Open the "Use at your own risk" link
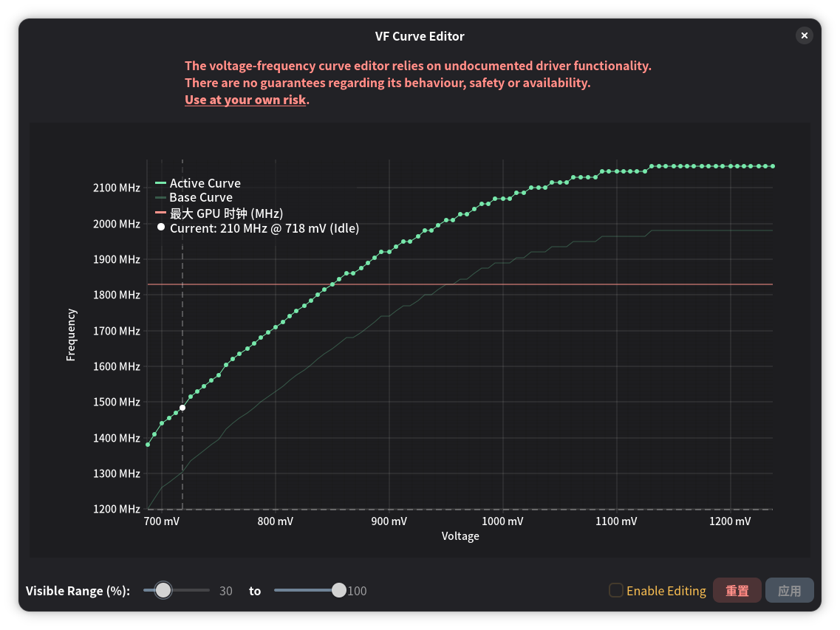 click(245, 100)
